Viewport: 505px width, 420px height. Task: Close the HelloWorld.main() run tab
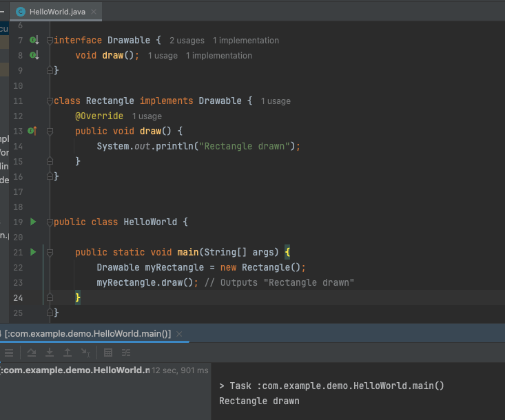[179, 334]
